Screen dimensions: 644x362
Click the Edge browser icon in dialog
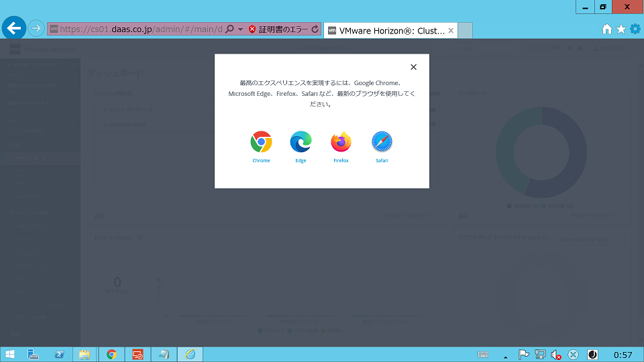pos(301,142)
